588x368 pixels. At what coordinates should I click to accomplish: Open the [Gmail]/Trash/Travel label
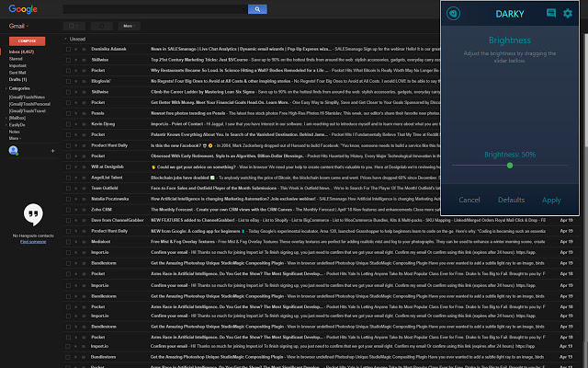click(x=27, y=111)
